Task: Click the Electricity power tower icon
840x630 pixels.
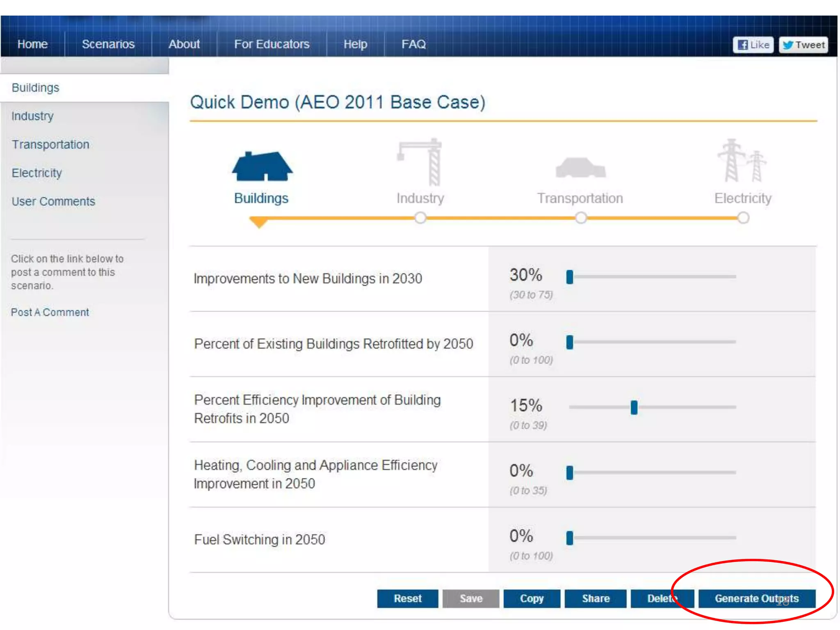Action: tap(742, 162)
